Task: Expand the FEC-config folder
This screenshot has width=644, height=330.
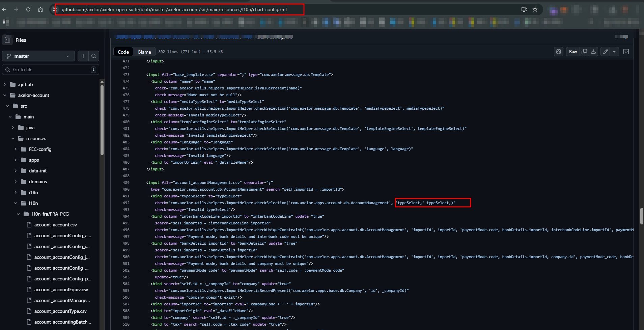Action: point(16,149)
